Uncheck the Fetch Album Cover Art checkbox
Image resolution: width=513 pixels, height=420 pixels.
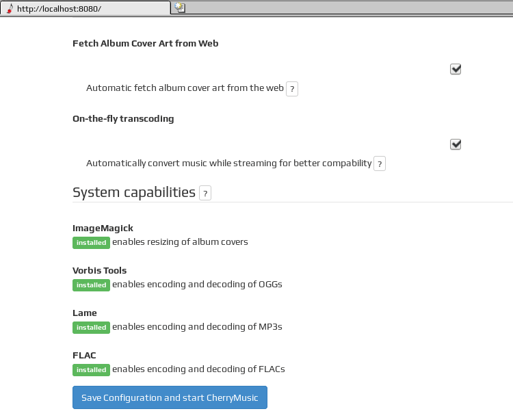tap(456, 69)
